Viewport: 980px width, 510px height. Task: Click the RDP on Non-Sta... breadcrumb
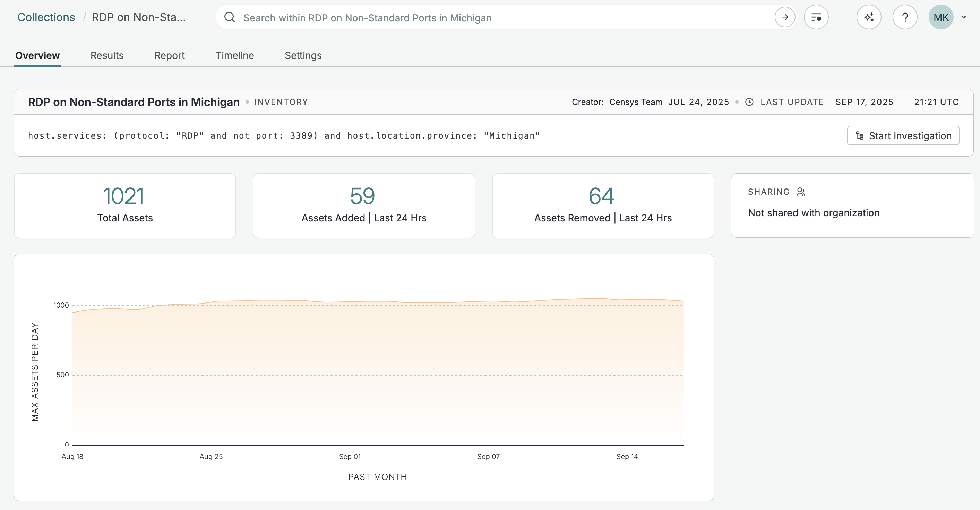point(139,17)
